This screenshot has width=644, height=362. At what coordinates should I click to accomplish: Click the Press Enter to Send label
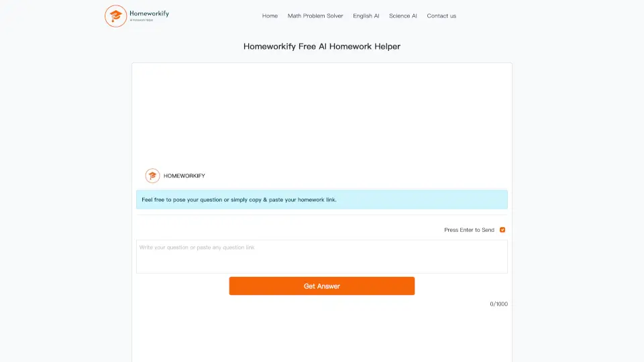[x=469, y=230]
